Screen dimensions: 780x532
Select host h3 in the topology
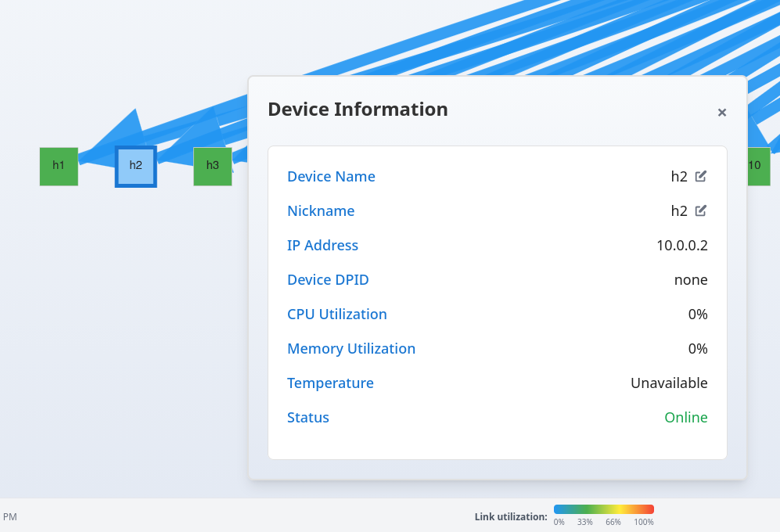click(x=211, y=166)
